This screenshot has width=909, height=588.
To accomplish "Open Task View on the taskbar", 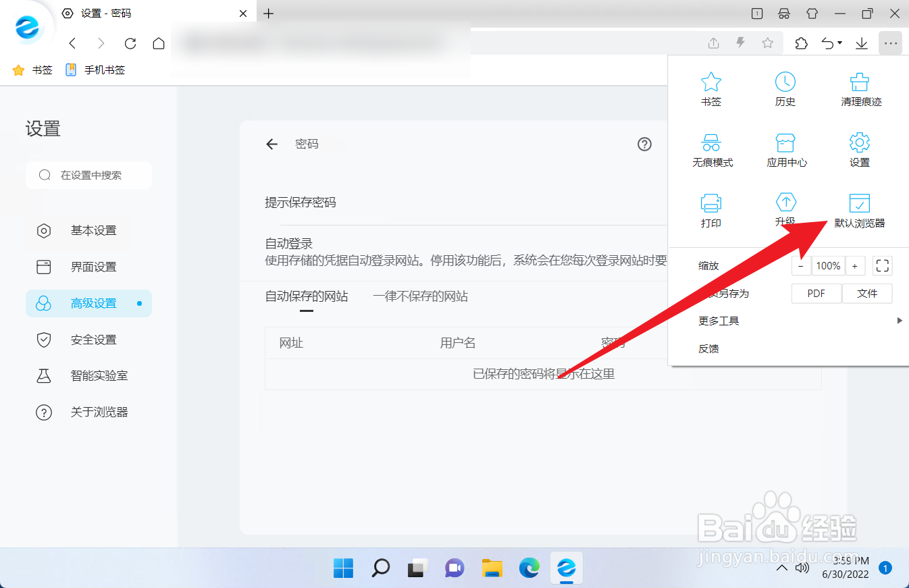I will [x=418, y=569].
